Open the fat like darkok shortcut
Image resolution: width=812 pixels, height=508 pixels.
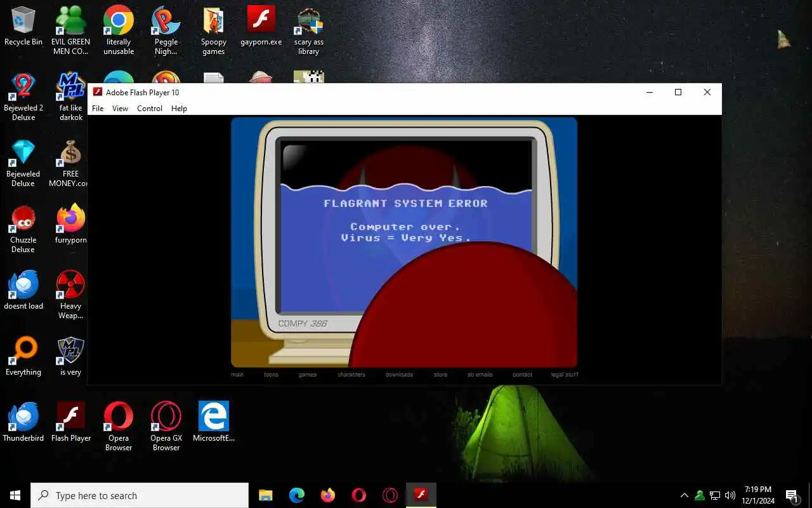71,96
